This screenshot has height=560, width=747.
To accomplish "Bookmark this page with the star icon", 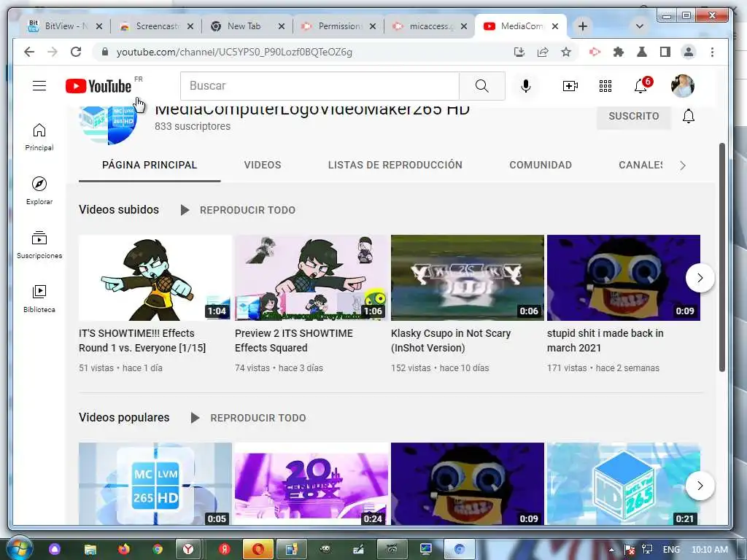I will pyautogui.click(x=566, y=52).
